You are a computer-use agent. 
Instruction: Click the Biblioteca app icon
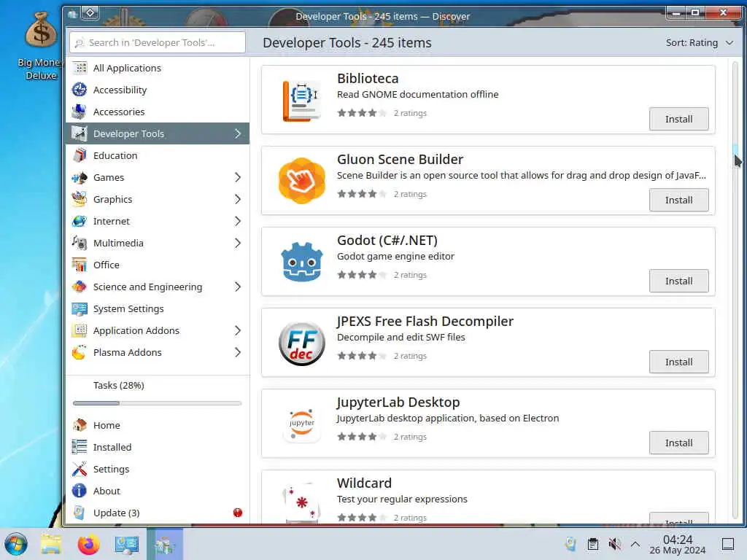point(301,101)
